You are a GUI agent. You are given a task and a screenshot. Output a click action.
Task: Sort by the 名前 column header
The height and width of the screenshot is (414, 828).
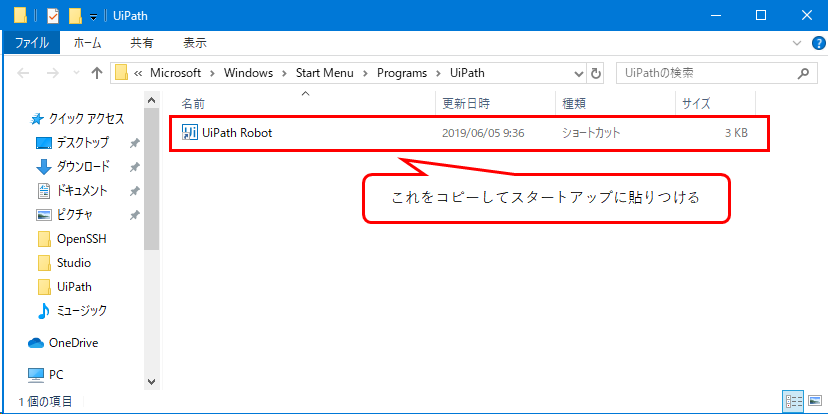(x=193, y=104)
